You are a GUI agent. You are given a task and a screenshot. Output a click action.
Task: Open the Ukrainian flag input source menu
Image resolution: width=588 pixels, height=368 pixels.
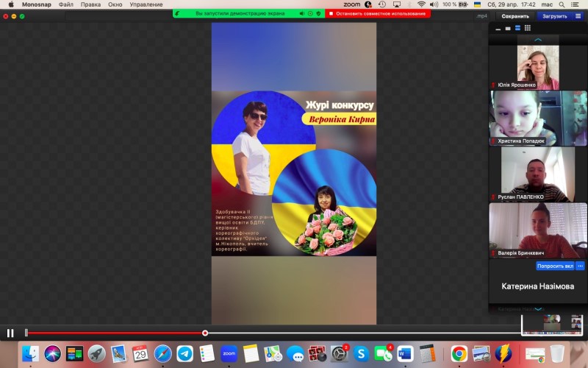pyautogui.click(x=477, y=4)
